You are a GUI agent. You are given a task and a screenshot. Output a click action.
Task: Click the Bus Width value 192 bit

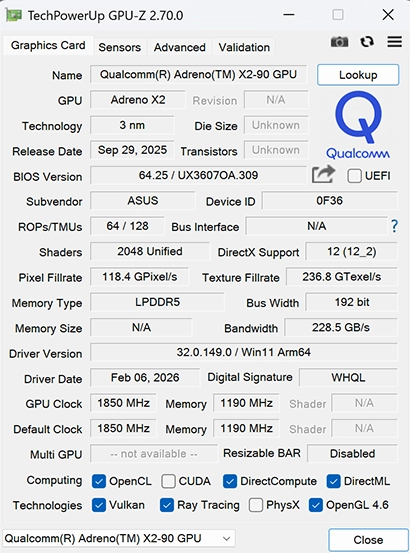(x=351, y=302)
